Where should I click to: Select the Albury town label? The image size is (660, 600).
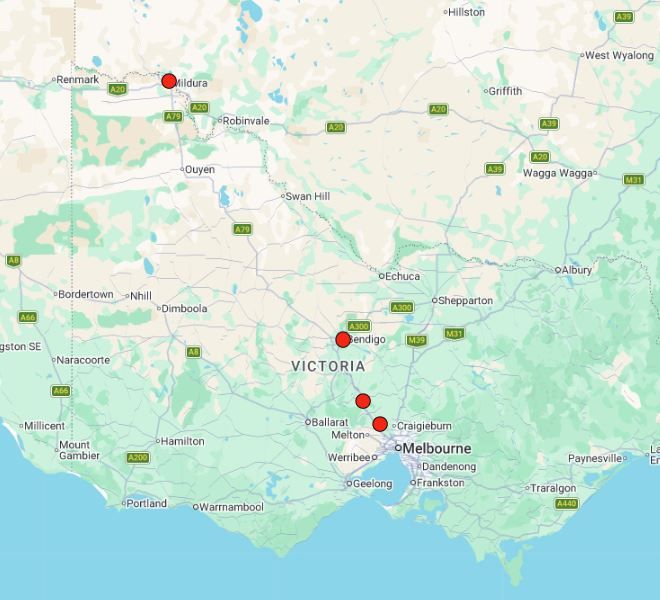(576, 270)
